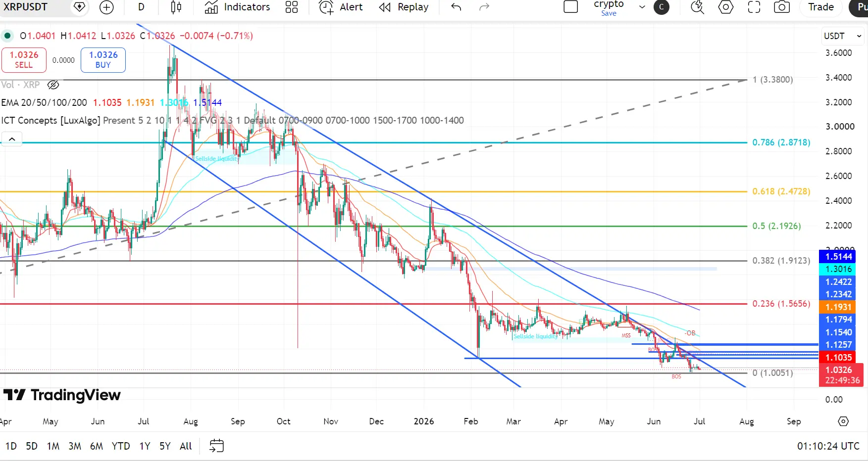
Task: Create a new Alert
Action: pos(341,7)
